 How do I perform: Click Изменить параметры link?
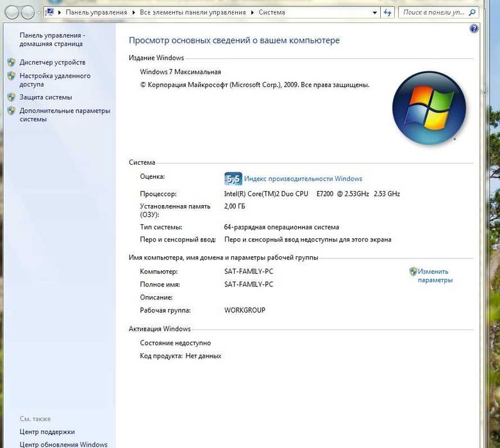[435, 276]
